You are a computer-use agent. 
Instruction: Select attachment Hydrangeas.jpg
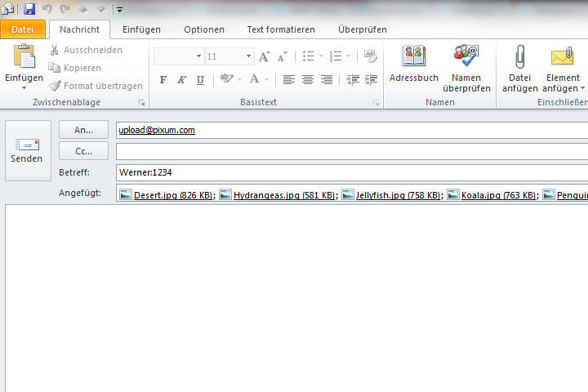tap(278, 195)
